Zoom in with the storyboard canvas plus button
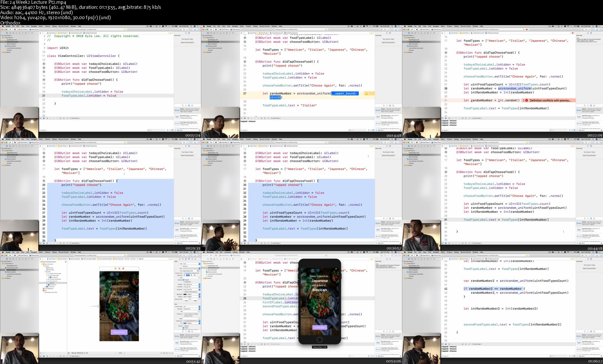This screenshot has width=603, height=364. (125, 353)
